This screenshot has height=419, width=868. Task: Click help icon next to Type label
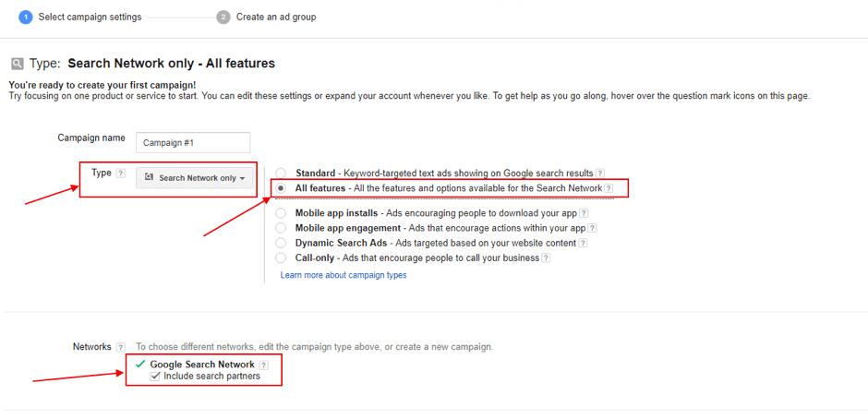[x=121, y=174]
